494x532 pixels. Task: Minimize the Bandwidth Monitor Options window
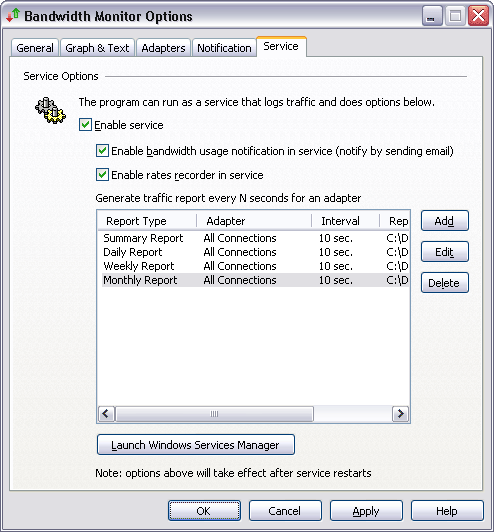click(432, 16)
